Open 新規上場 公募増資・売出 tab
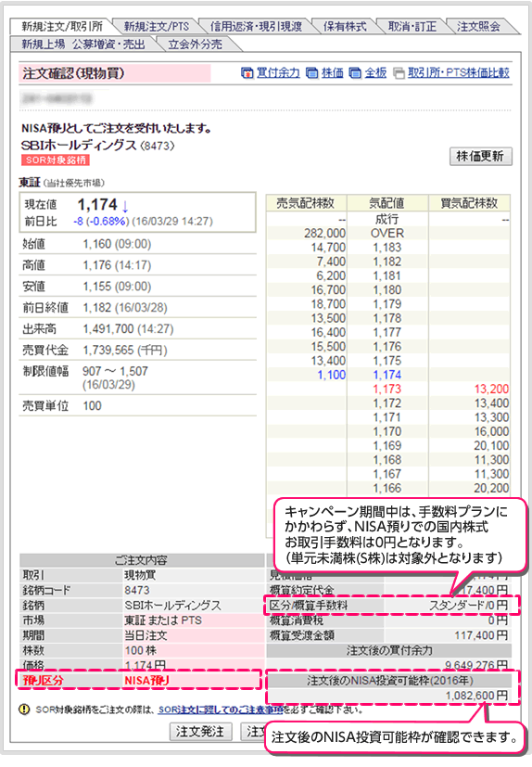Viewport: 532px width, 767px height. point(83,44)
